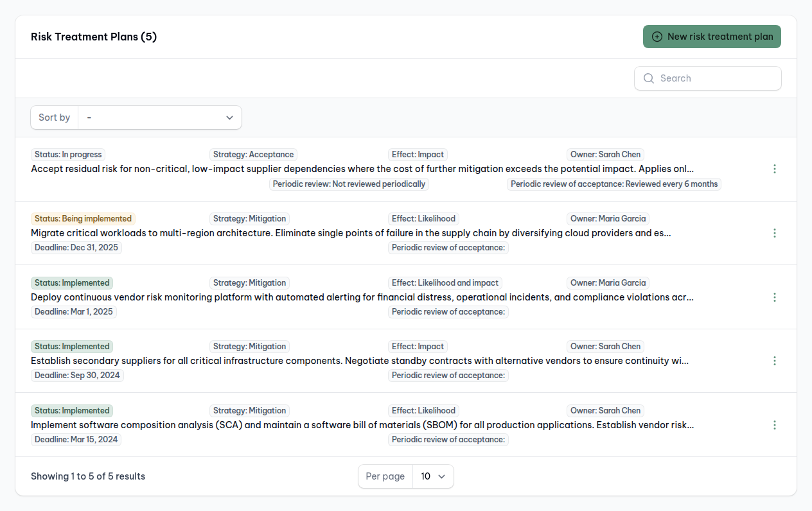812x511 pixels.
Task: Open more actions for software composition analysis plan
Action: pyautogui.click(x=774, y=425)
